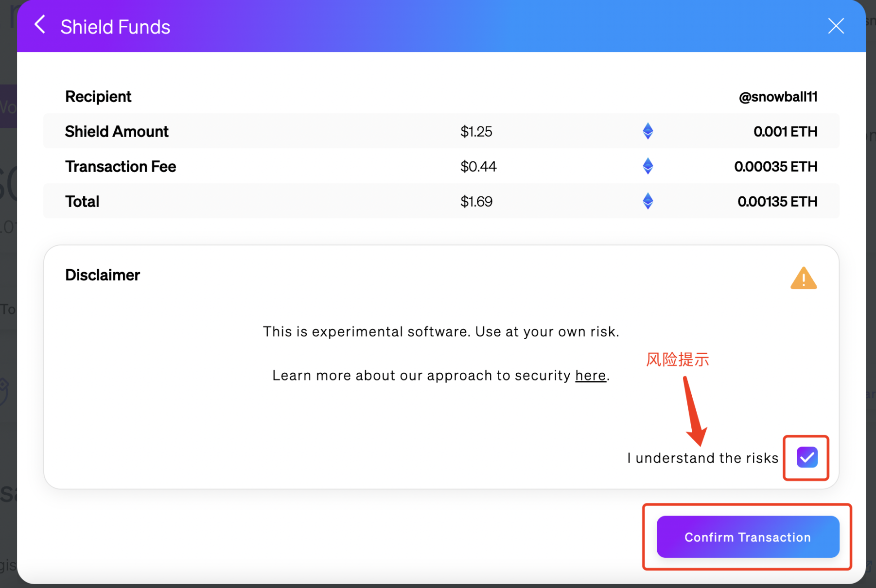Click the 0.00135 ETH total value

click(x=777, y=202)
